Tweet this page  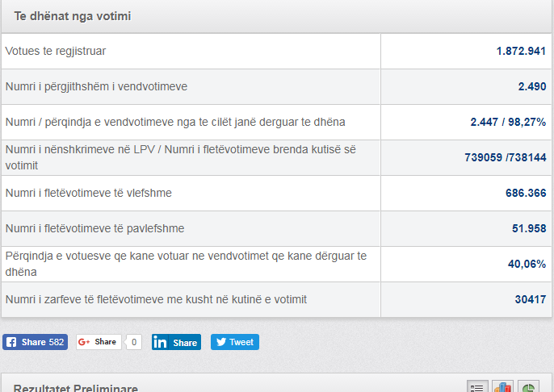pos(235,342)
